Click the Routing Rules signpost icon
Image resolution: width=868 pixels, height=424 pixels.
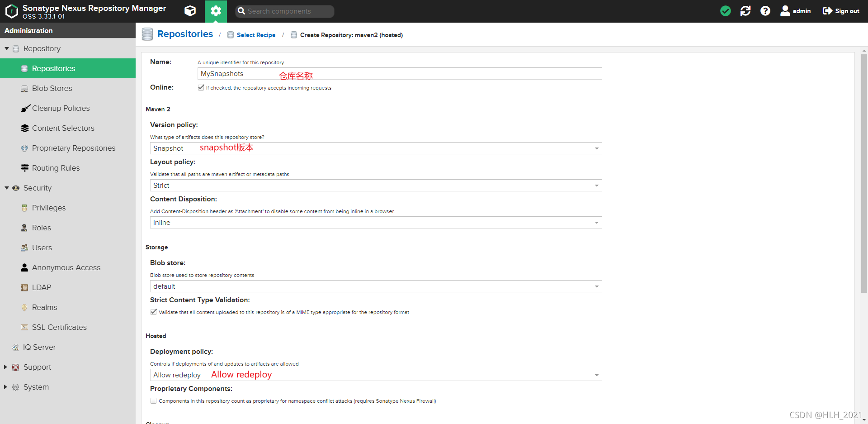25,168
